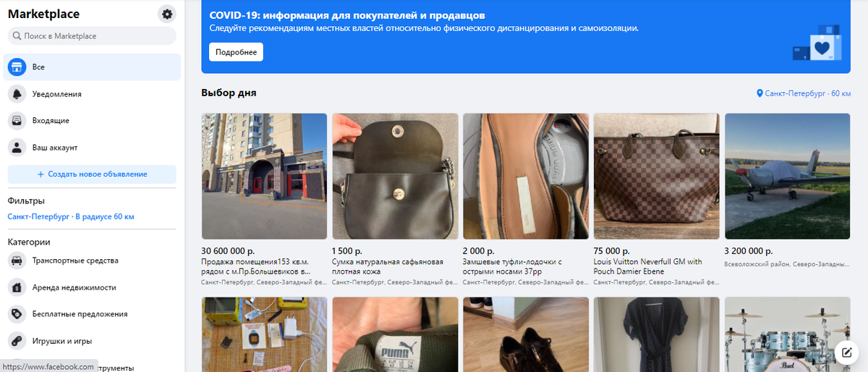
Task: Click the Фильтры heading
Action: click(x=26, y=200)
